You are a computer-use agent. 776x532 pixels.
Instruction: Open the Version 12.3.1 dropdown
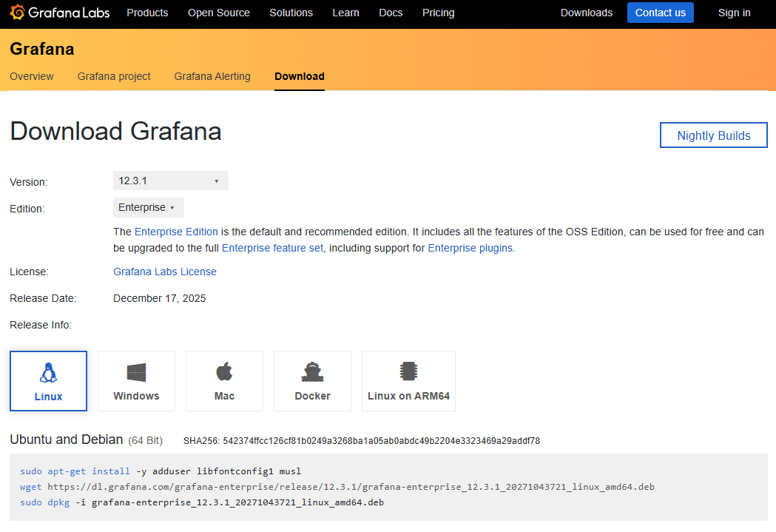(x=170, y=181)
